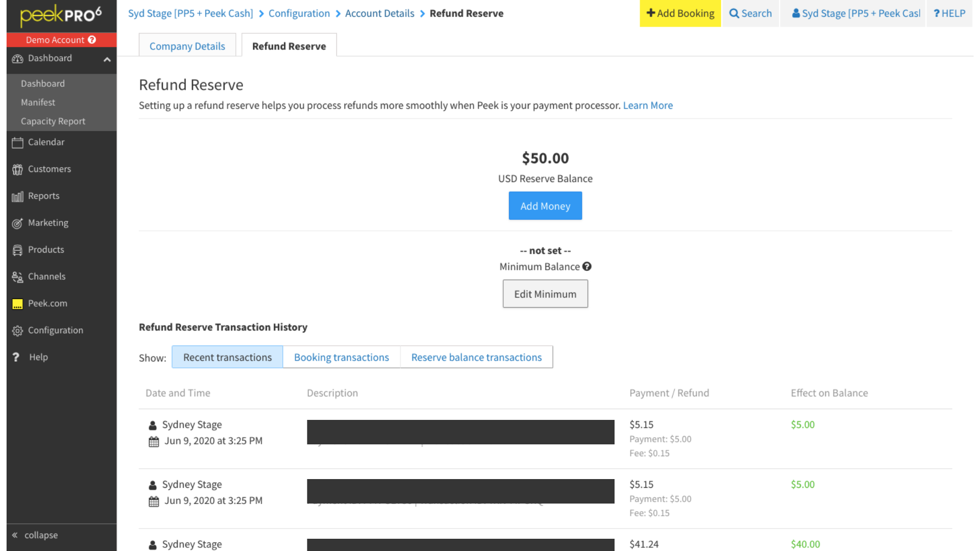This screenshot has width=980, height=551.
Task: Open Reports section label
Action: [x=44, y=196]
